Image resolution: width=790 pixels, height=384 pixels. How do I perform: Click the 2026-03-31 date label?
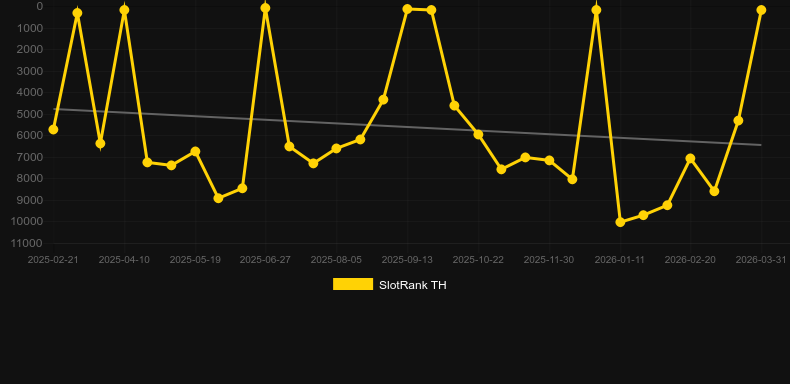[x=761, y=260]
